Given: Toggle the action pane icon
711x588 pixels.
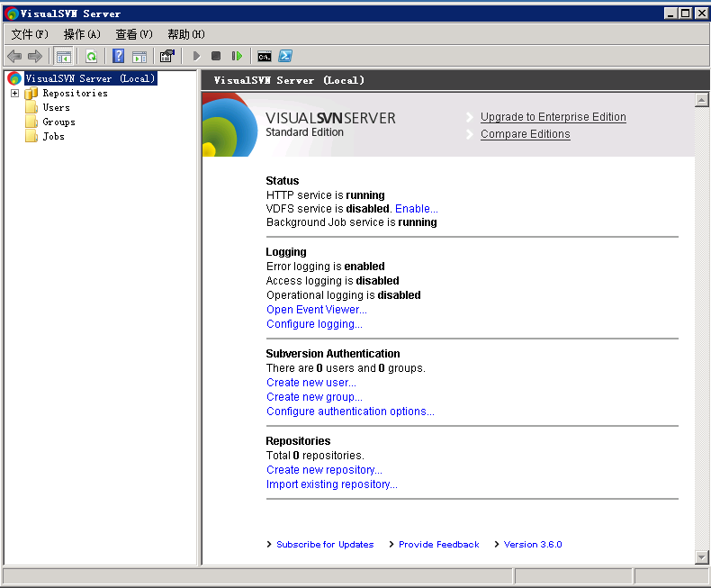Looking at the screenshot, I should (x=139, y=57).
